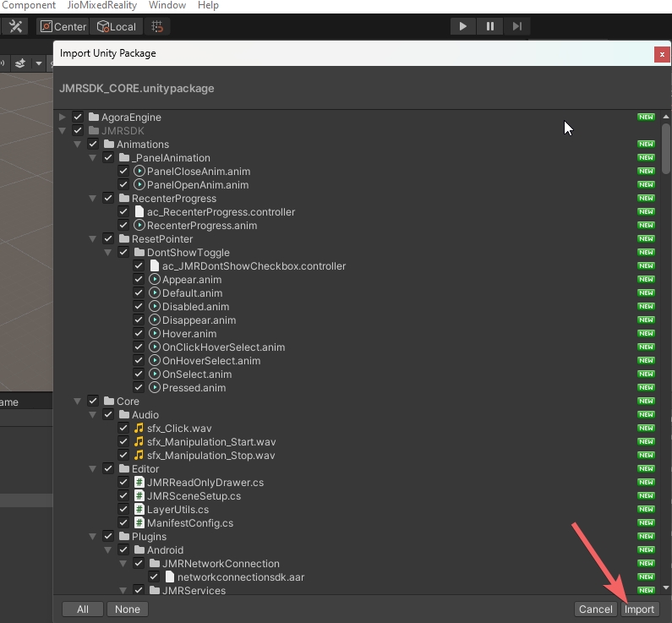Toggle the Local handle rotation button
The image size is (672, 623).
pyautogui.click(x=116, y=26)
